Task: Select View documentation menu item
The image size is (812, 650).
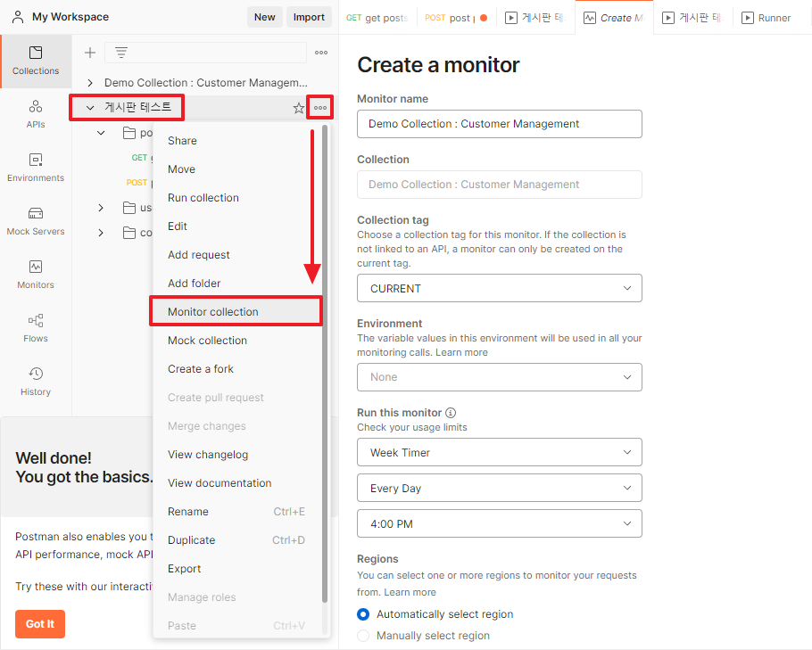Action: [x=237, y=483]
